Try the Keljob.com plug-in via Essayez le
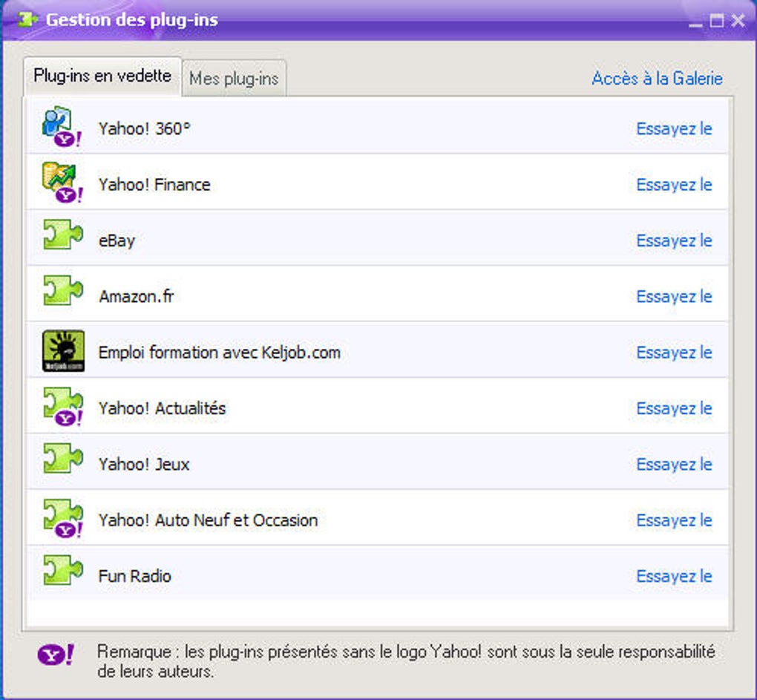757x700 pixels. point(674,353)
